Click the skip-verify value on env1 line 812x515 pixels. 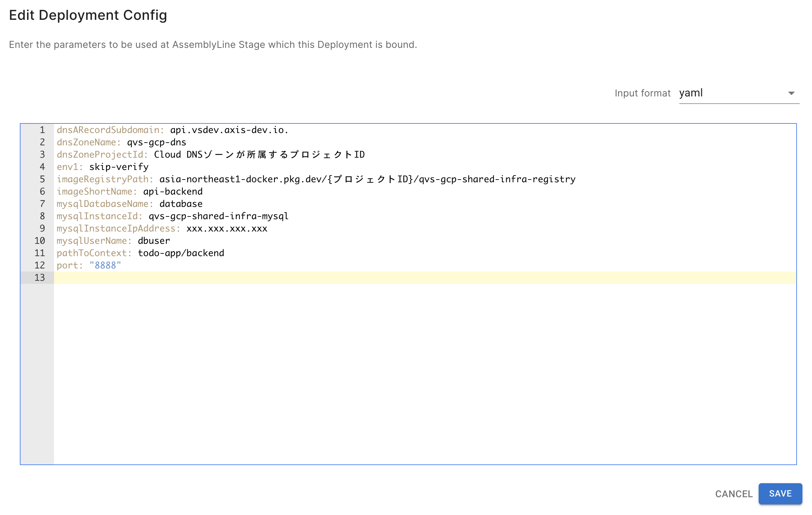click(x=119, y=167)
